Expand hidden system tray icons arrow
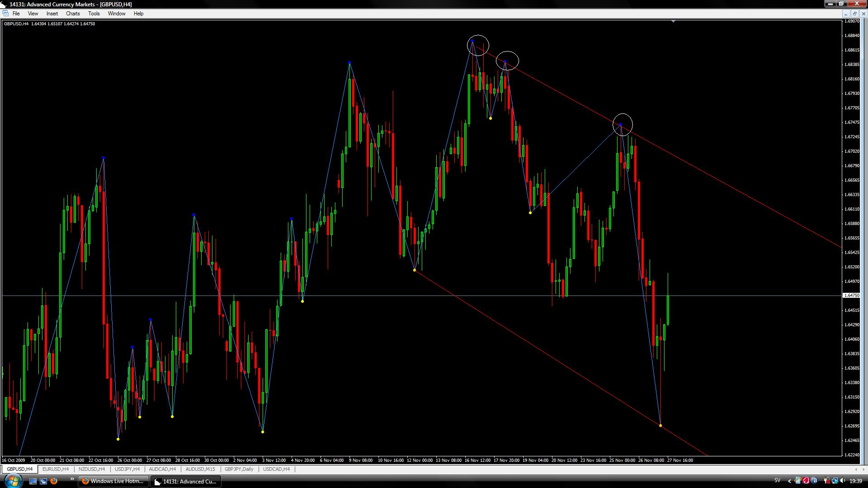The width and height of the screenshot is (868, 488). (789, 481)
